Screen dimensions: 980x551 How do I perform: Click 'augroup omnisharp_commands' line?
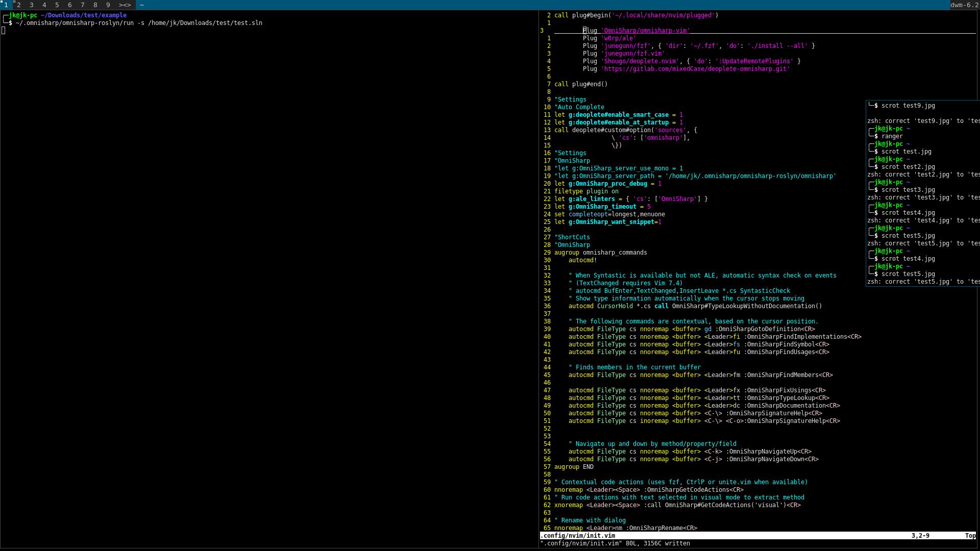[601, 253]
